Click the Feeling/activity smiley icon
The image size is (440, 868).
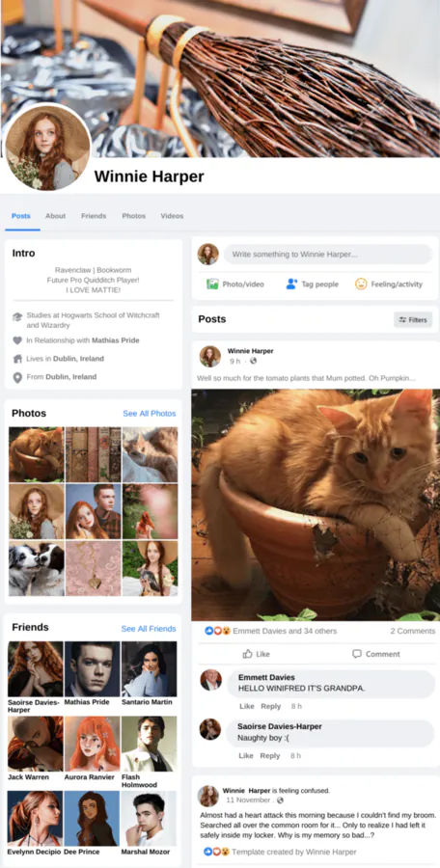pyautogui.click(x=361, y=284)
